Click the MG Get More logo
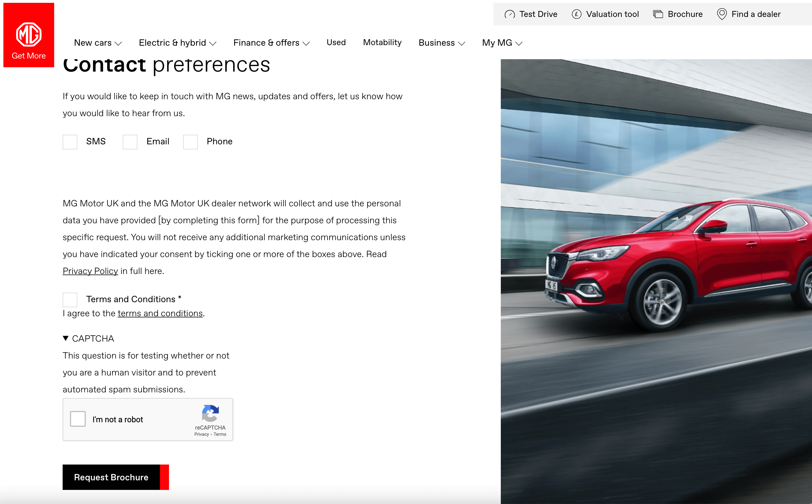This screenshot has height=504, width=812. click(29, 35)
